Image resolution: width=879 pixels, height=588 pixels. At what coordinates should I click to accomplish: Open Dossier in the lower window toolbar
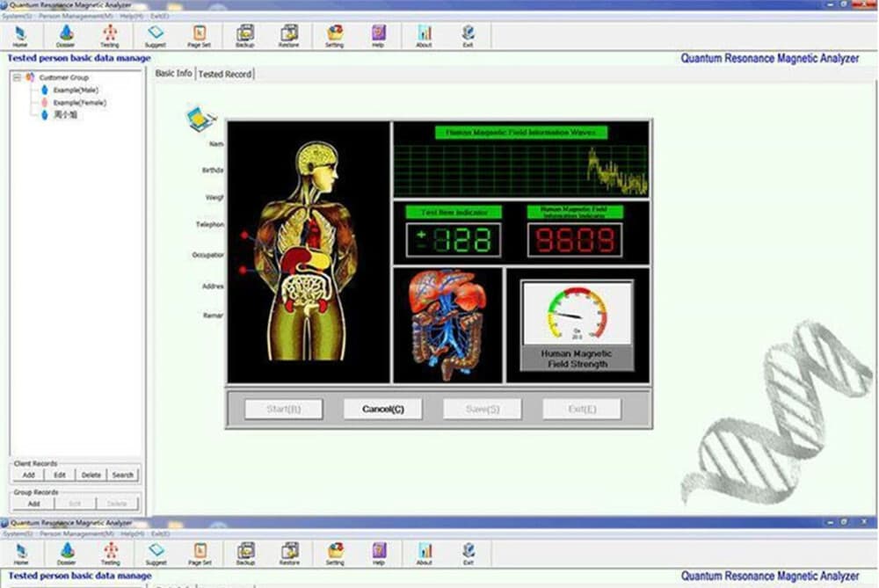(66, 554)
